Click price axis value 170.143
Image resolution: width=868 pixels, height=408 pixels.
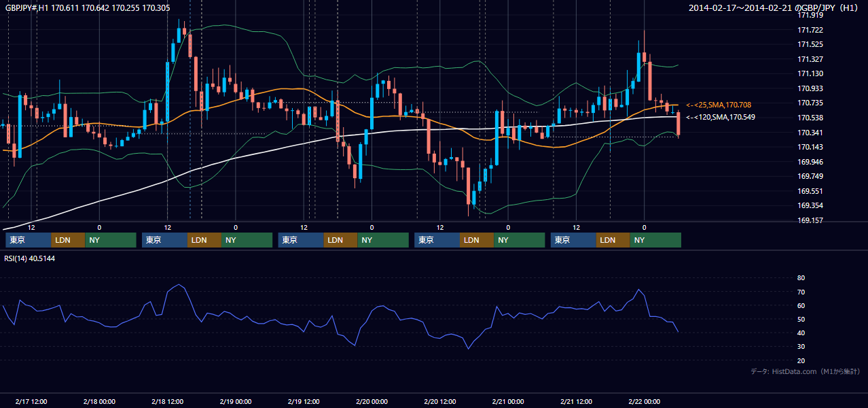810,147
